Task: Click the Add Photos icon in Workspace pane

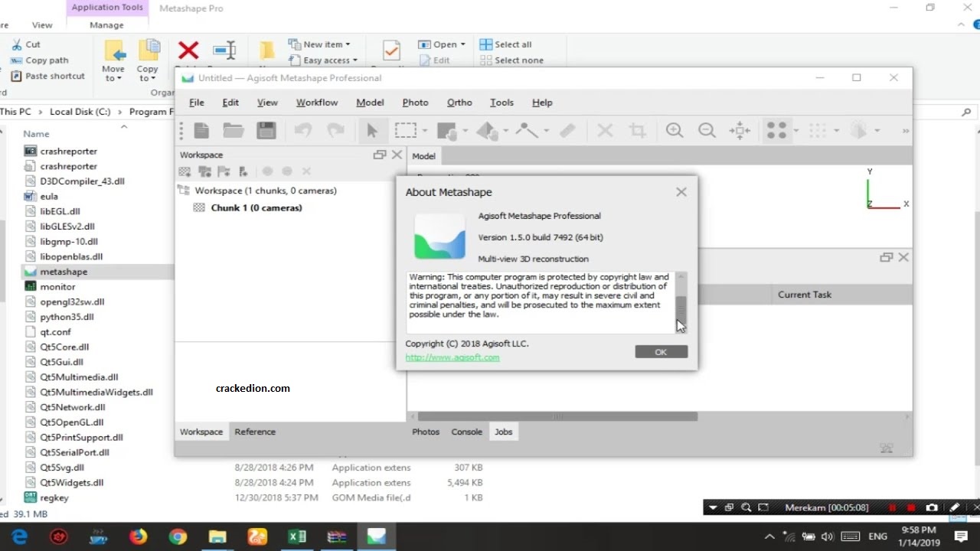Action: point(204,172)
